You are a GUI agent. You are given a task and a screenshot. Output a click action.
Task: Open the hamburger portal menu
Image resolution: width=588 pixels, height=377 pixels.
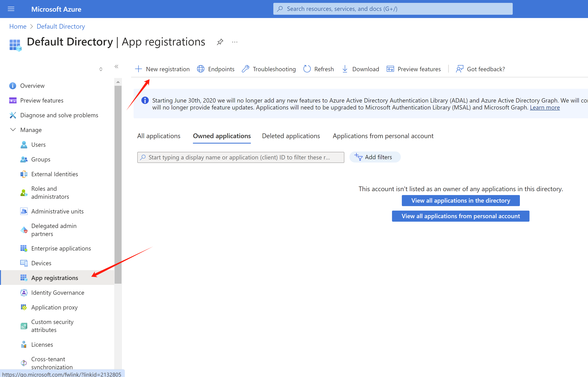coord(11,9)
